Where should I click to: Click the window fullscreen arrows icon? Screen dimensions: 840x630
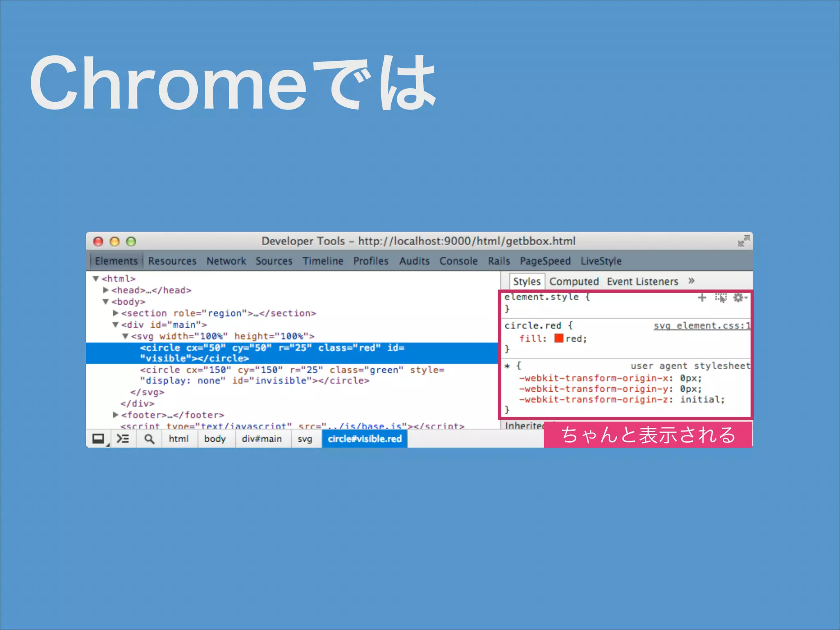744,241
